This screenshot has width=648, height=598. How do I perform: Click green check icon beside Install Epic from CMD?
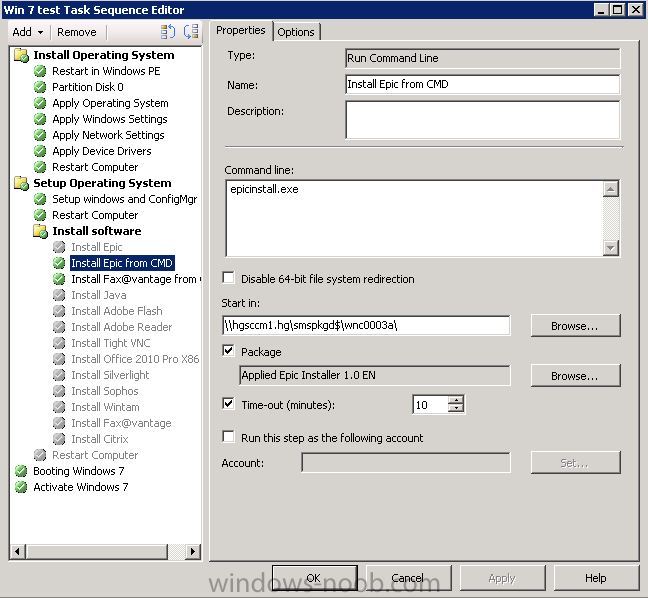[x=59, y=263]
